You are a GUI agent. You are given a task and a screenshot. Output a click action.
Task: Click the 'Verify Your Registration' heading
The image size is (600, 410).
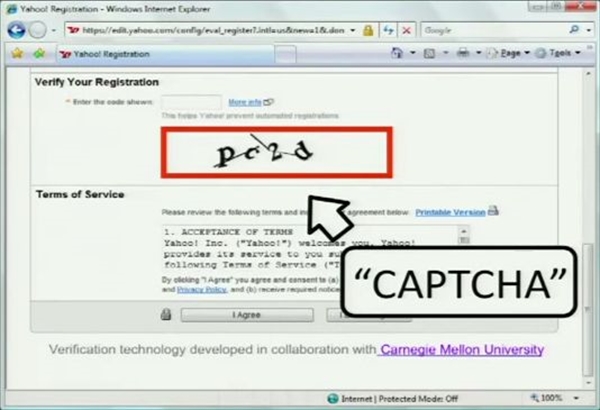coord(96,82)
